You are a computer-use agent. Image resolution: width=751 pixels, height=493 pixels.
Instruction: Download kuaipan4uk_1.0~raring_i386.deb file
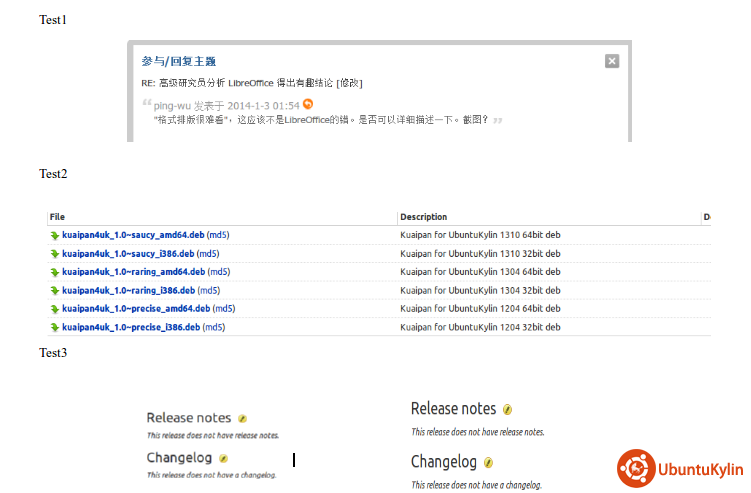pyautogui.click(x=128, y=290)
